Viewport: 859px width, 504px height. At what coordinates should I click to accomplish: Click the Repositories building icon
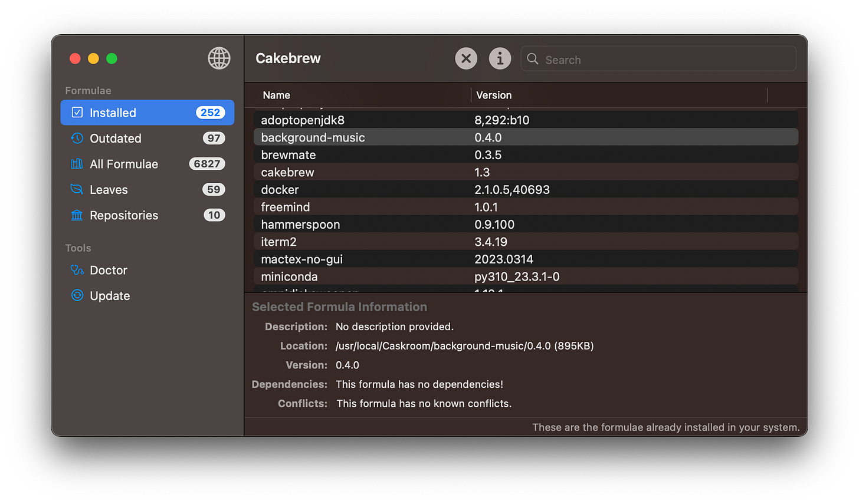click(x=77, y=215)
